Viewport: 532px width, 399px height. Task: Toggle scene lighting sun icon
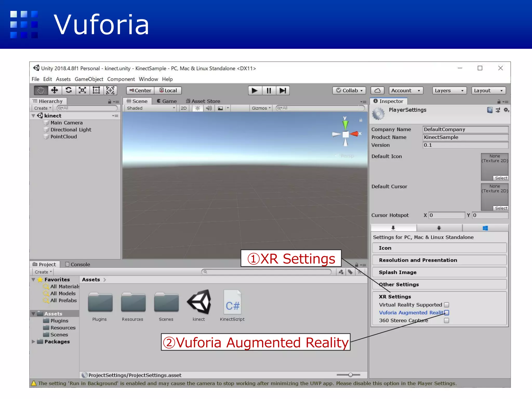coord(198,108)
